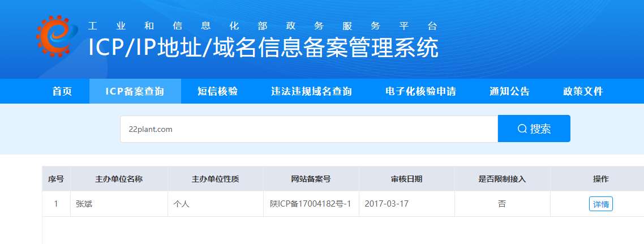View 详情 details for the 张斌 record
This screenshot has width=644, height=244.
(600, 204)
